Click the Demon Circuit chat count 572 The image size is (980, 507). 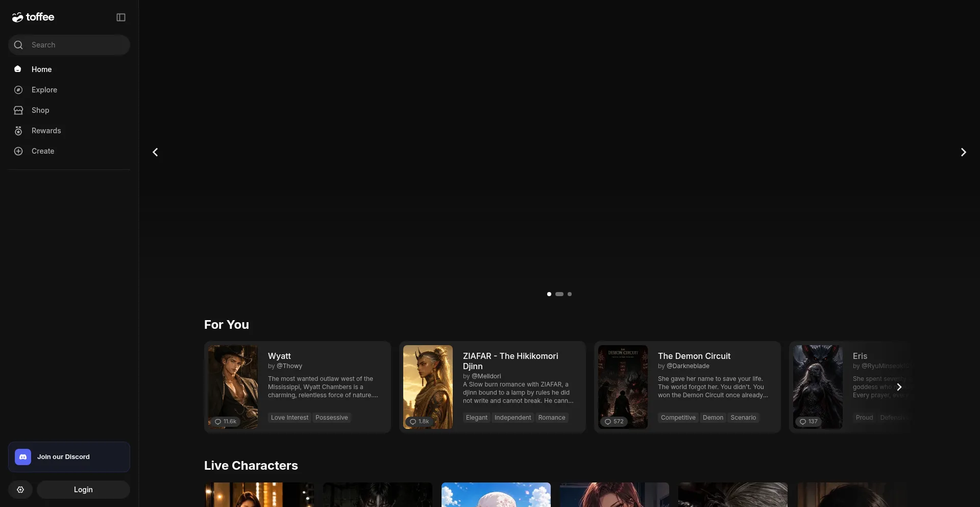pos(615,422)
